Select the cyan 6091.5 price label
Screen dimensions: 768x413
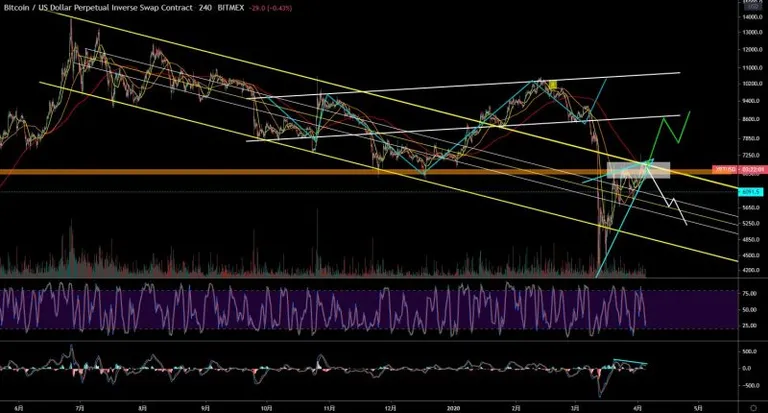(750, 192)
